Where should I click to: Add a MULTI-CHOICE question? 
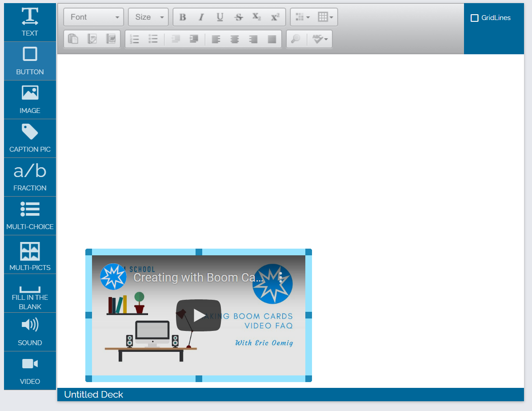pyautogui.click(x=30, y=216)
